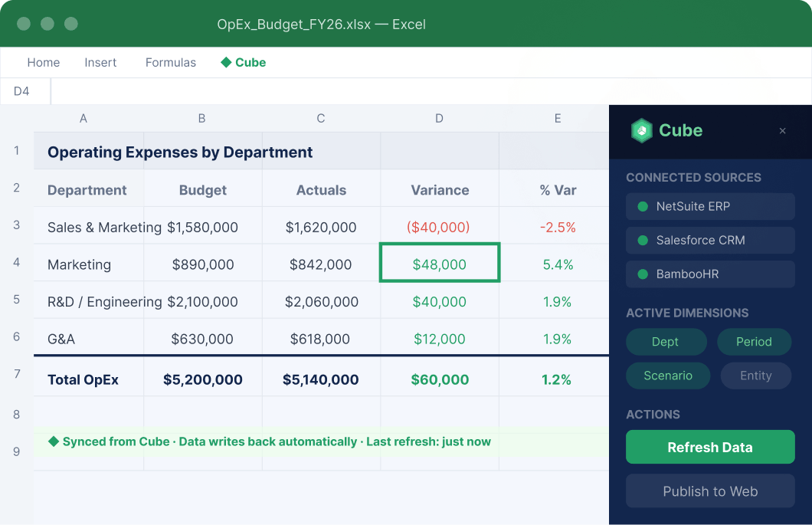The width and height of the screenshot is (812, 525).
Task: Open the Insert ribbon tab
Action: point(100,62)
